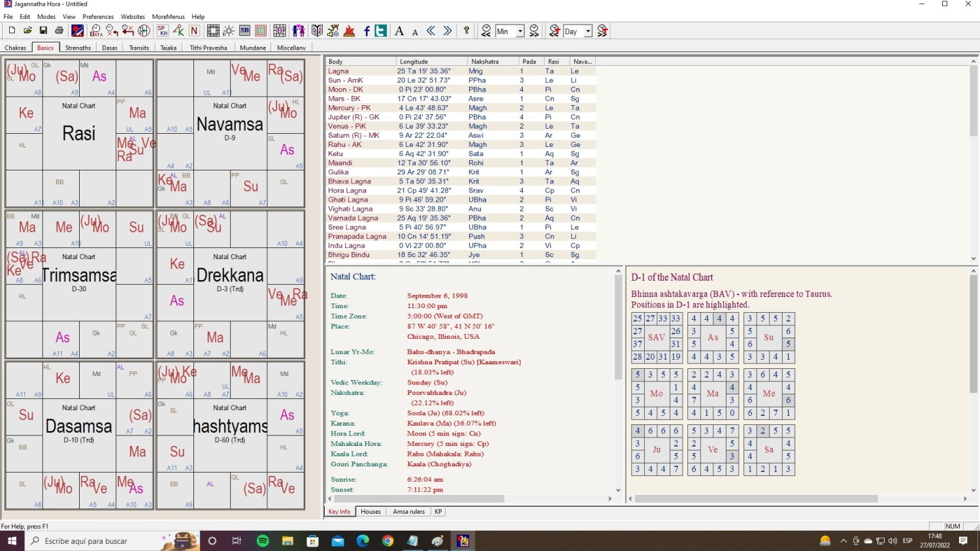Share via the Facebook icon
The image size is (980, 551).
(x=367, y=31)
